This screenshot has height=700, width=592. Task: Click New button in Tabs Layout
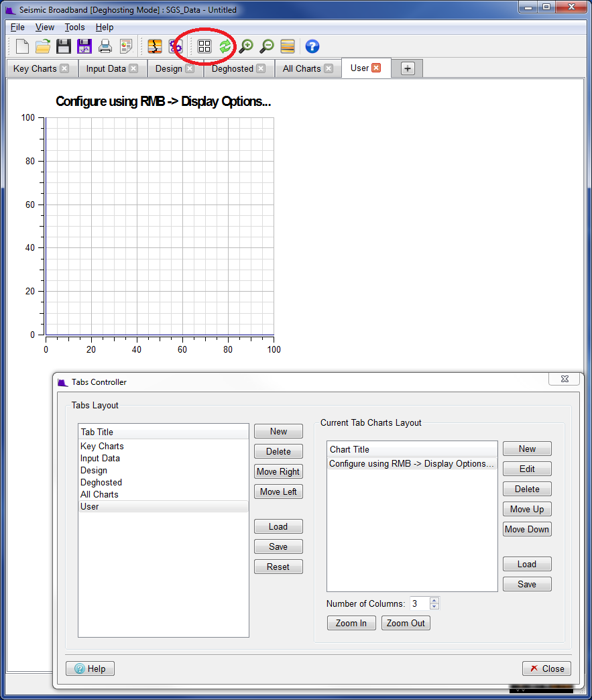pos(279,431)
